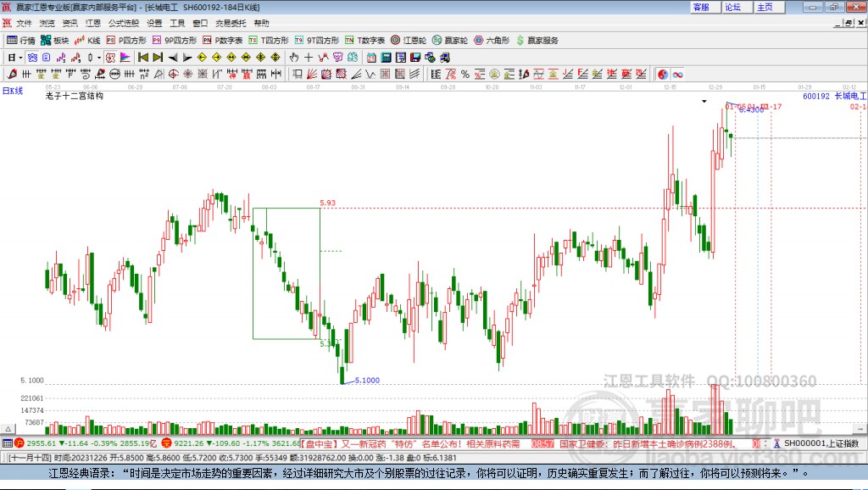Viewport: 868px width, 490px height.
Task: Open the 文件 menu
Action: 24,23
